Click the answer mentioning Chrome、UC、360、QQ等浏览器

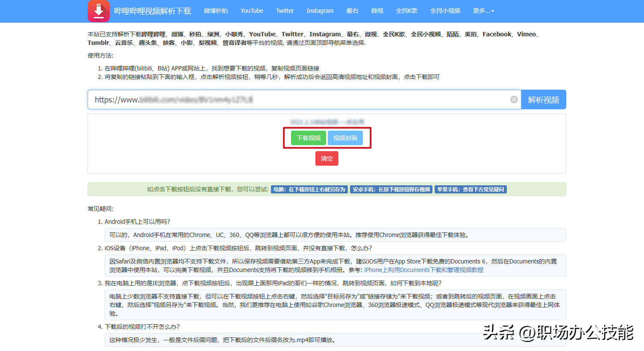click(x=335, y=235)
